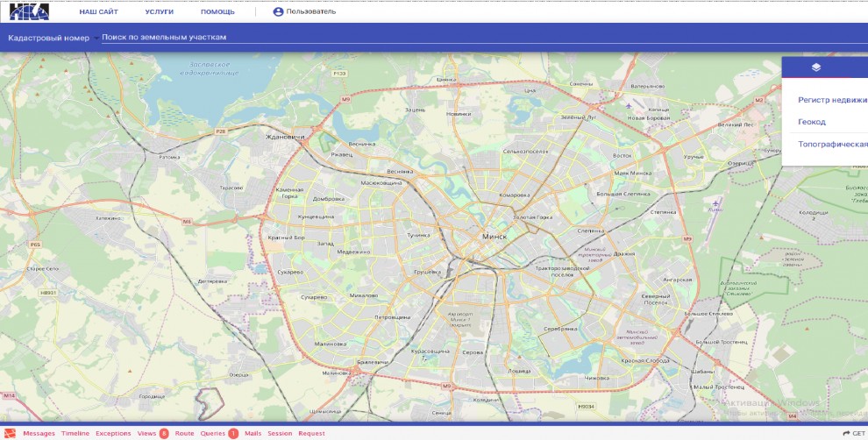Focus the Поиск по земельным участкам field
The image size is (868, 440).
484,38
